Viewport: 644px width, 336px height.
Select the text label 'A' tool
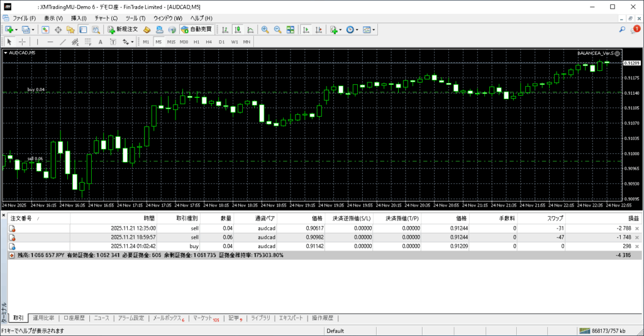100,42
